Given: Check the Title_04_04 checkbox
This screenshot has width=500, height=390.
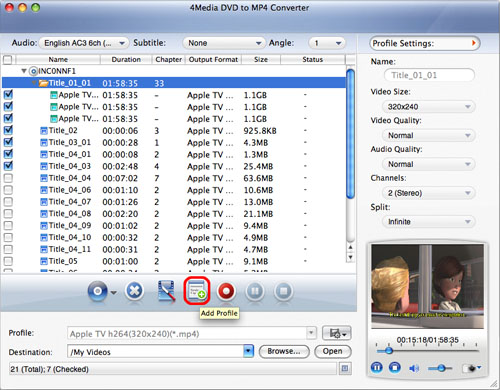Looking at the screenshot, I should [8, 178].
